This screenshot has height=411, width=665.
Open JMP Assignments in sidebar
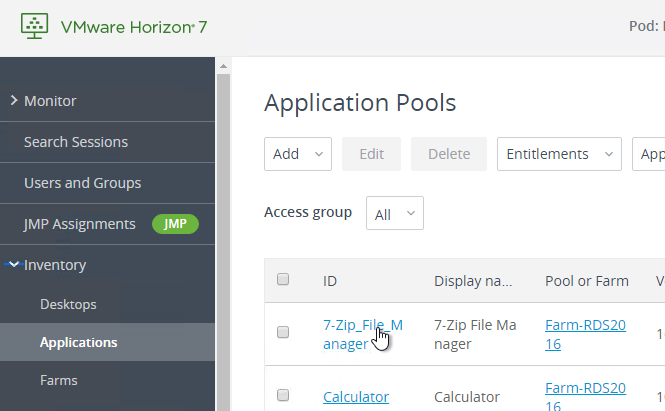click(80, 224)
